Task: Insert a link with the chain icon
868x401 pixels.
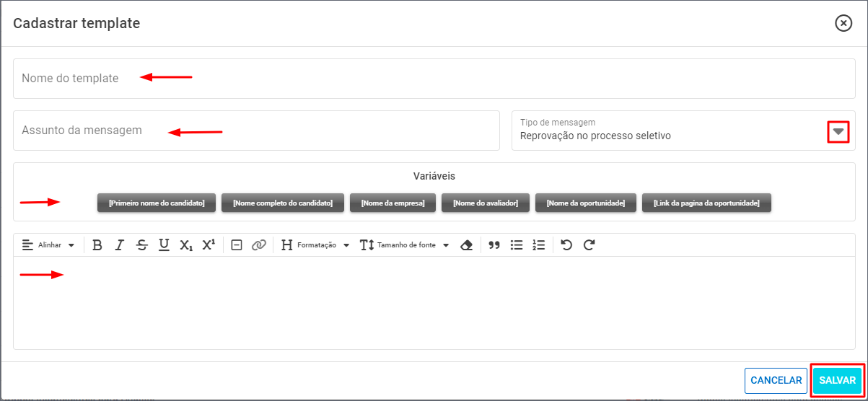Action: (x=259, y=245)
